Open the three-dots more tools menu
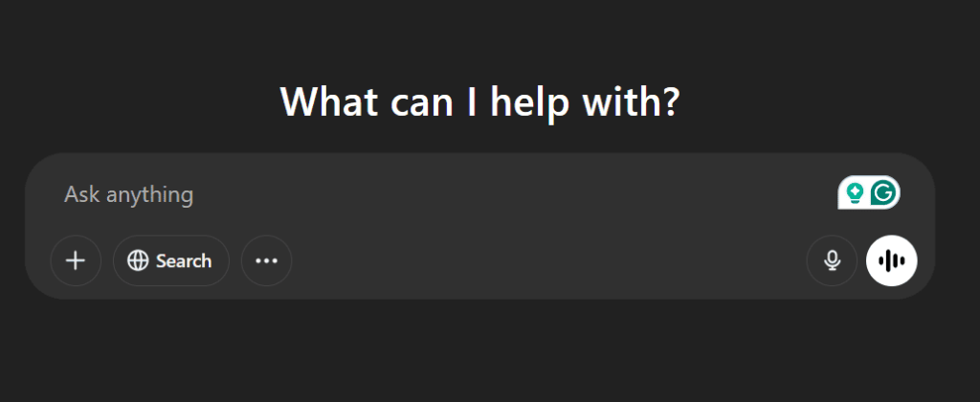The image size is (980, 402). [x=266, y=260]
